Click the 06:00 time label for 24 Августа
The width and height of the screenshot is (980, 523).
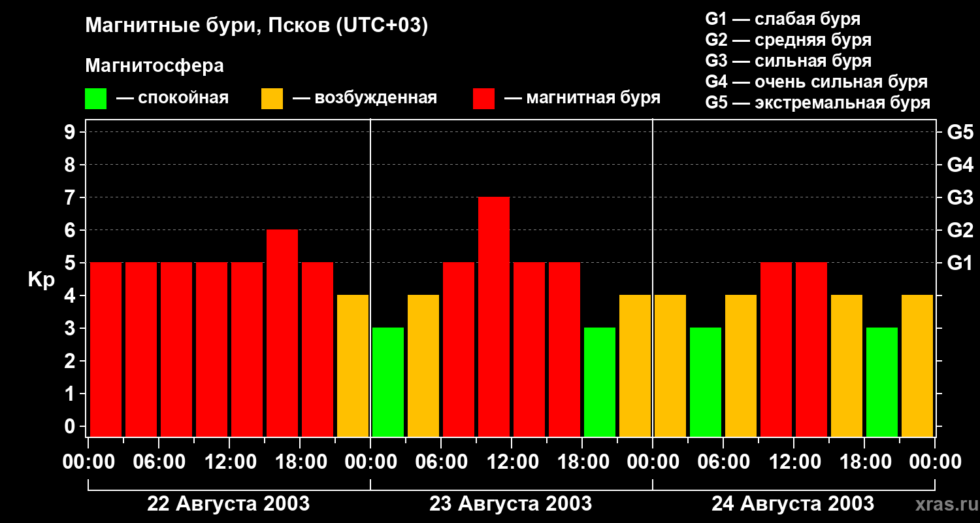click(723, 462)
